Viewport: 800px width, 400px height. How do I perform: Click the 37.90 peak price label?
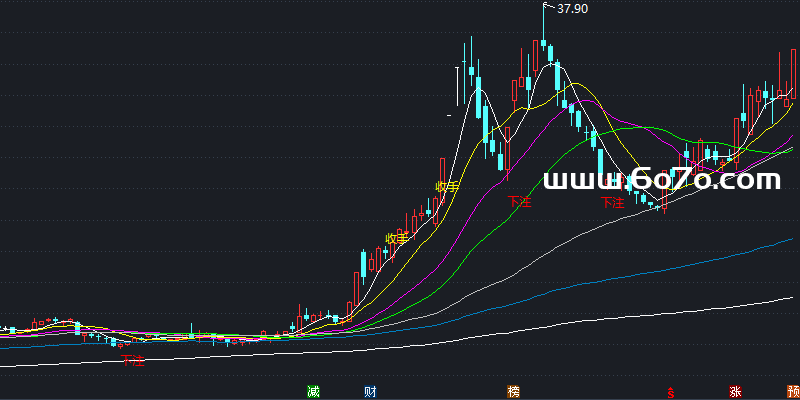click(572, 9)
